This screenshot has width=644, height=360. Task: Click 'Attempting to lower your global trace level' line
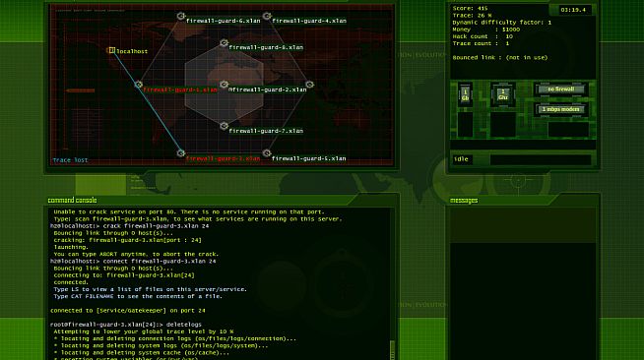tap(144, 331)
